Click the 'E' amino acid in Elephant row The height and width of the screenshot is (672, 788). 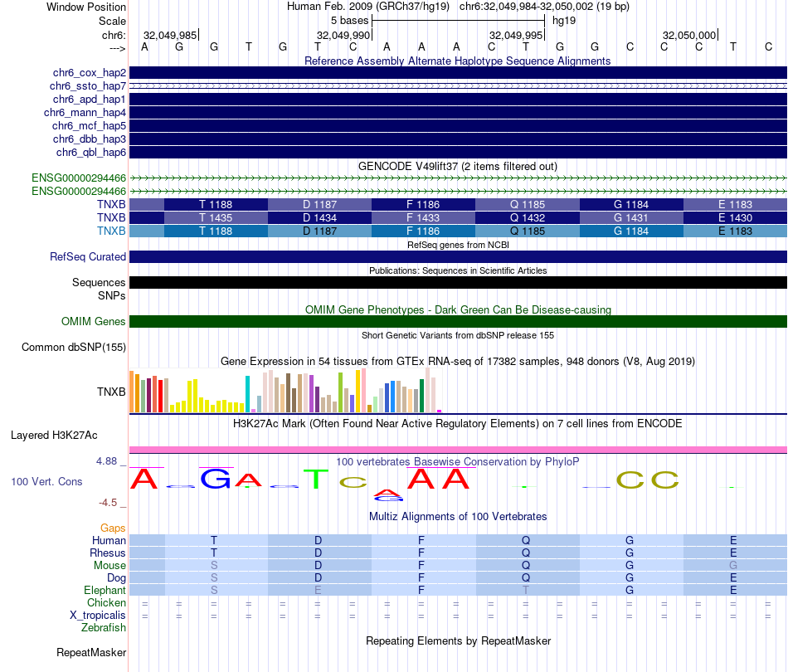pyautogui.click(x=733, y=590)
